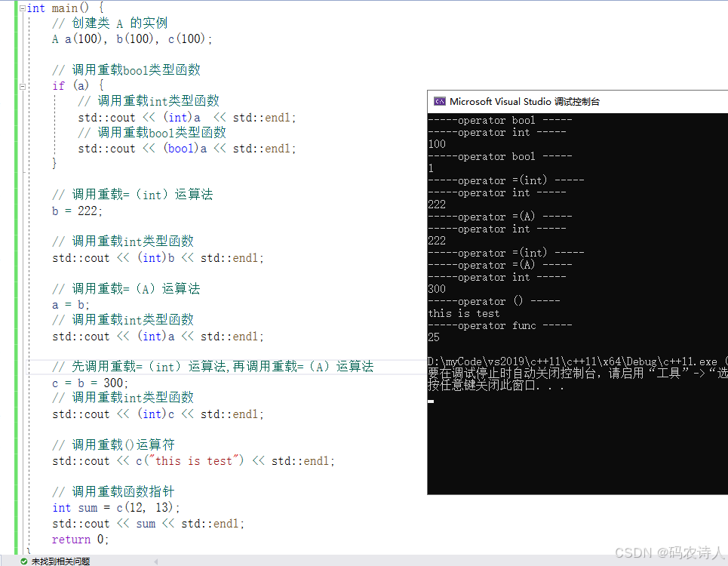Click the comment '// 调用重载= (int) 运算法'
Viewport: 728px width, 566px height.
(132, 195)
